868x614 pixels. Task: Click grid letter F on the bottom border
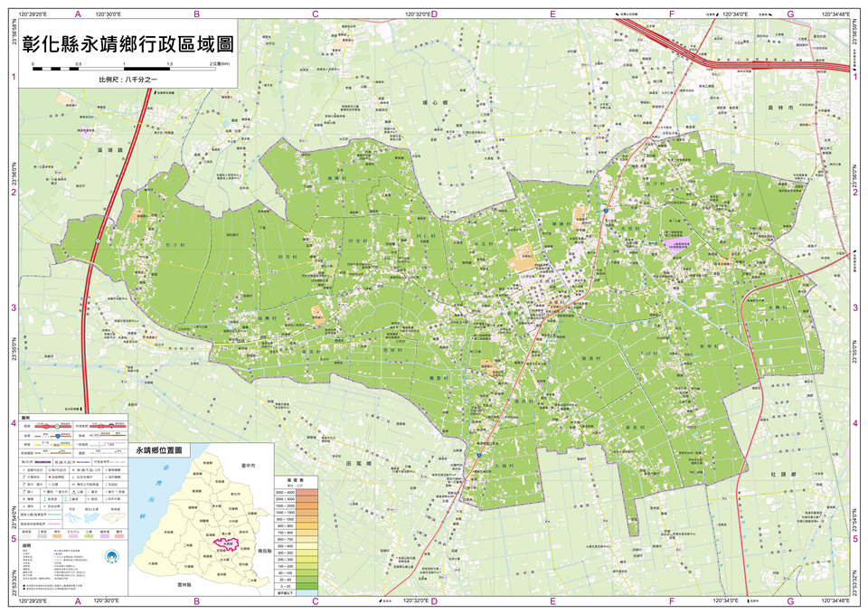(x=672, y=601)
